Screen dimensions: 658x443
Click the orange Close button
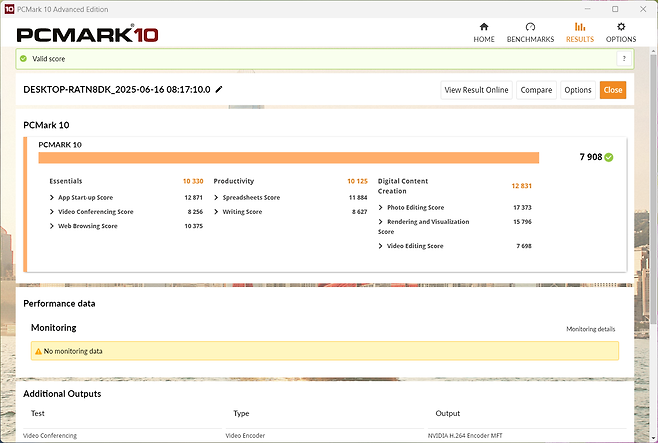click(613, 90)
